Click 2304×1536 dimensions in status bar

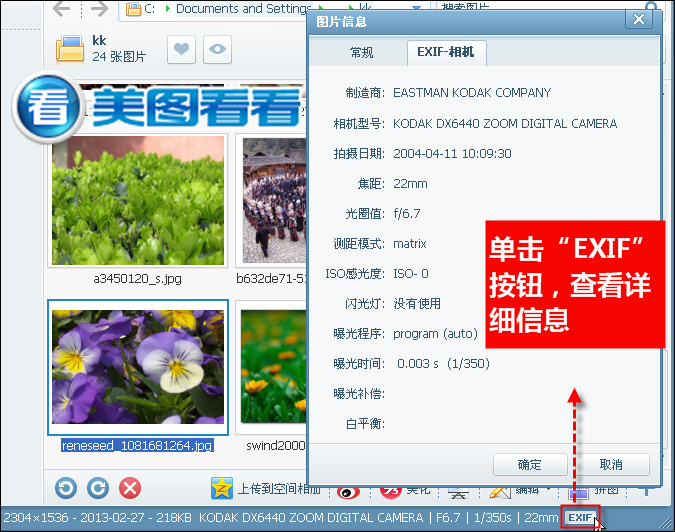pyautogui.click(x=35, y=517)
